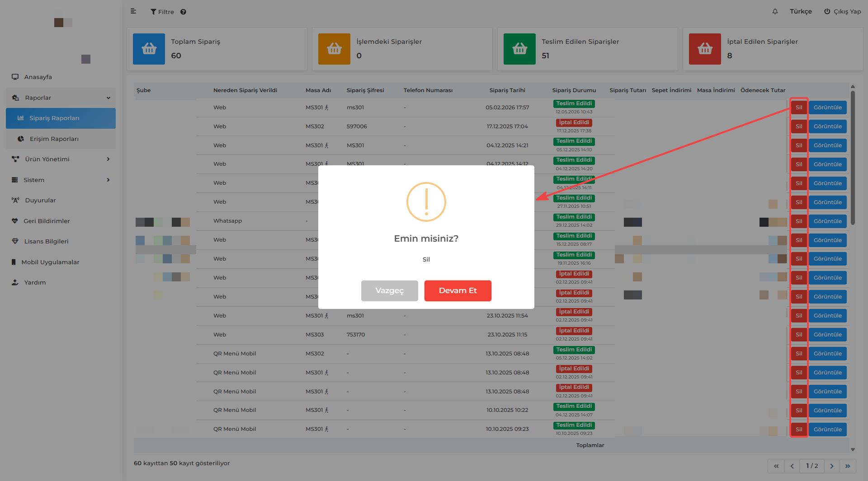The height and width of the screenshot is (481, 868).
Task: Click Görüntüle on the 597006 order row
Action: 827,126
